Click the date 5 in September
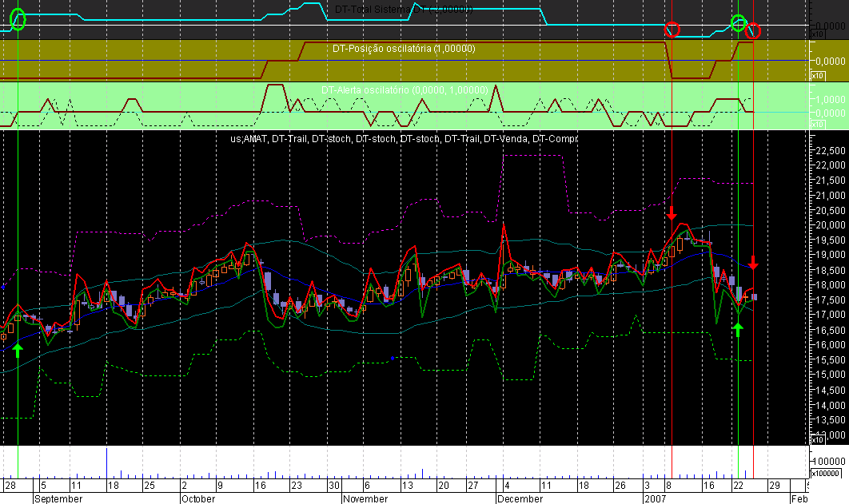This screenshot has height=504, width=849. (44, 486)
